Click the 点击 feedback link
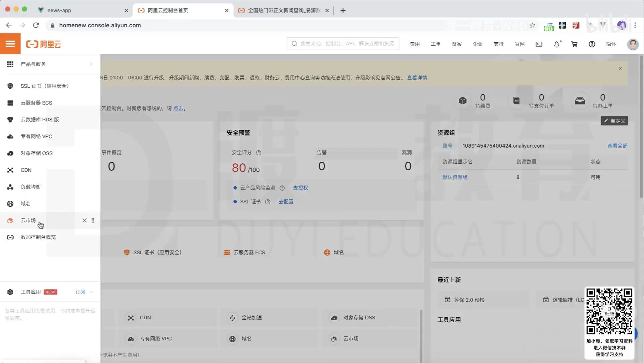 point(178,108)
